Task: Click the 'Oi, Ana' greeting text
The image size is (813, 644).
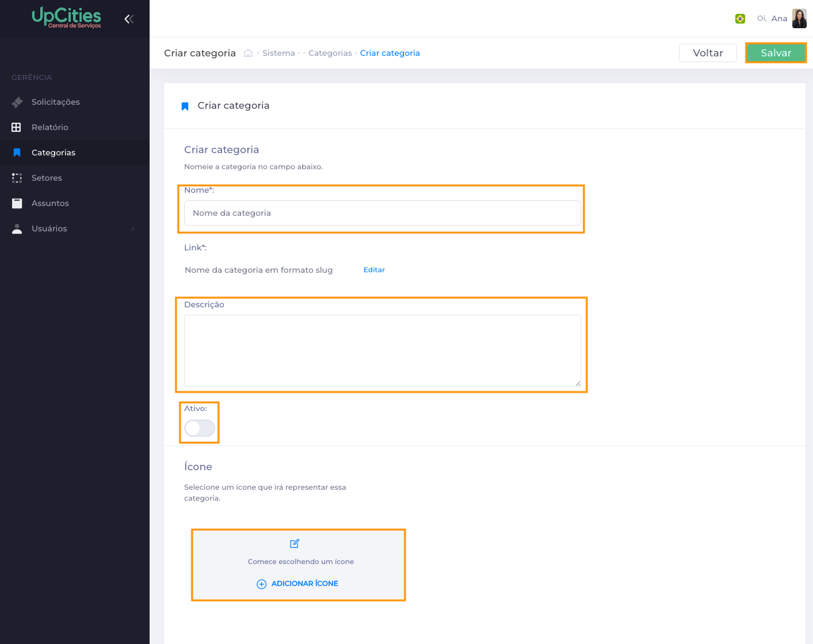Action: pyautogui.click(x=772, y=18)
